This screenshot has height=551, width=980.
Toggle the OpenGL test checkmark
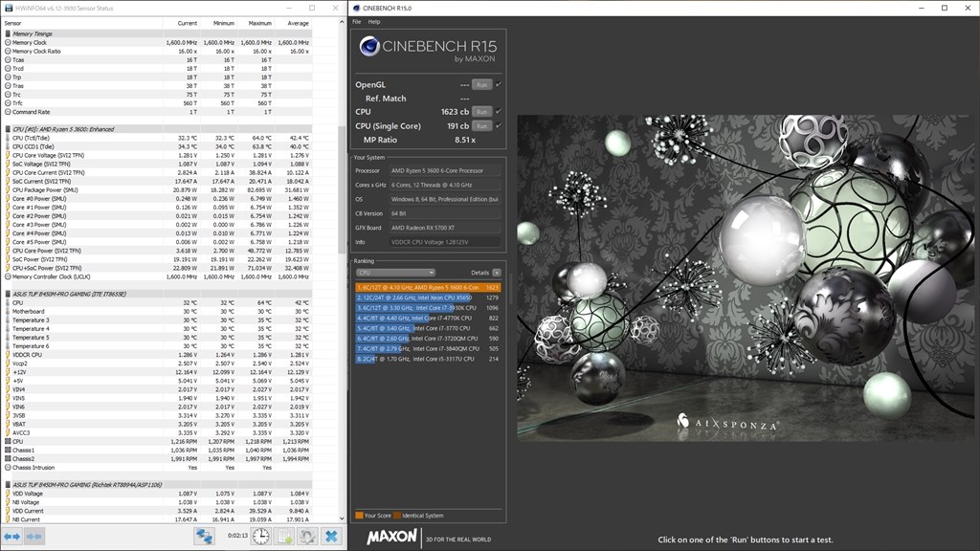point(499,85)
